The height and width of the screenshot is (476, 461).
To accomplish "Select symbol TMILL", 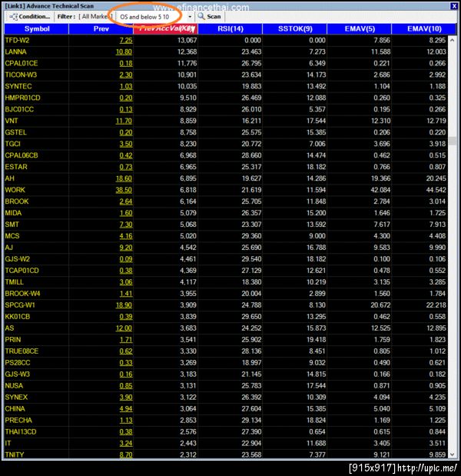I will pyautogui.click(x=14, y=282).
